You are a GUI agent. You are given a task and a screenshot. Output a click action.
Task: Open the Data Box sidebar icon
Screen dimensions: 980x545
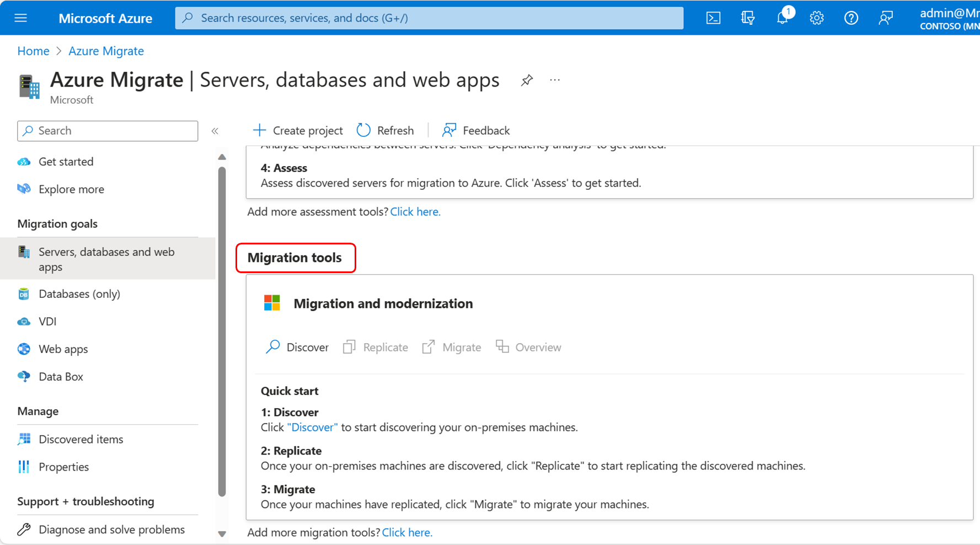pos(23,376)
